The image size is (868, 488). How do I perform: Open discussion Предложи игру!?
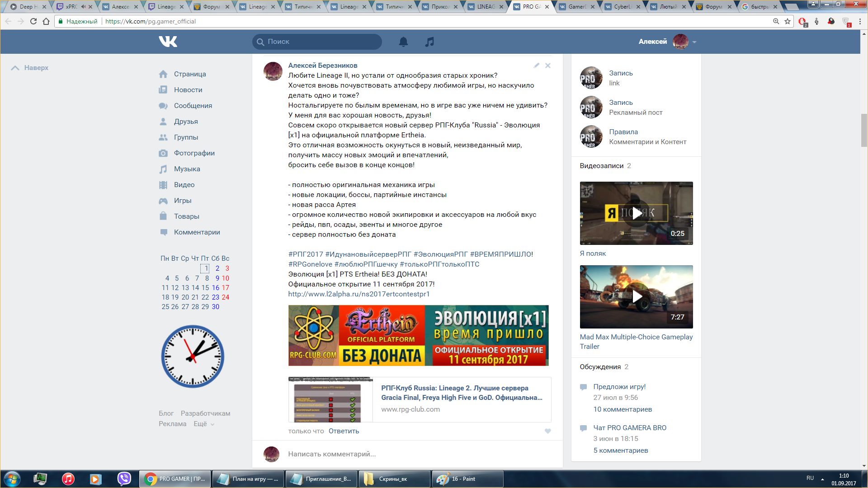point(619,387)
